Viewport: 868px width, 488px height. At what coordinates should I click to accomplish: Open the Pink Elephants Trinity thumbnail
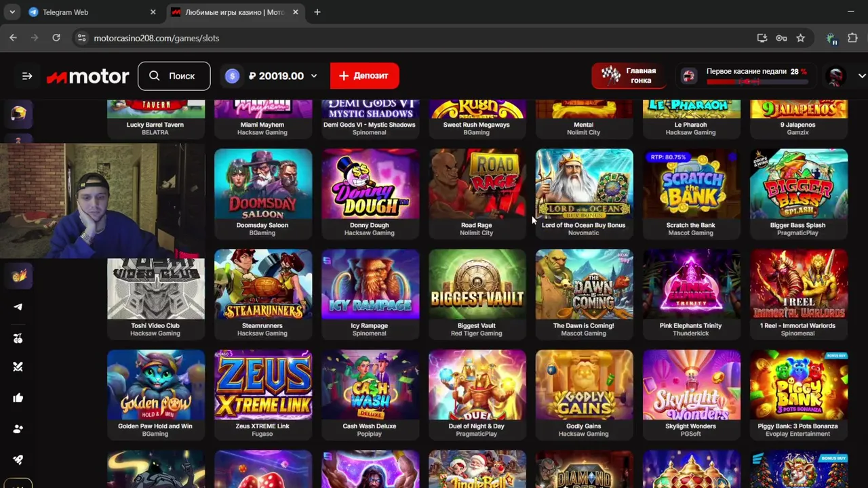(692, 285)
